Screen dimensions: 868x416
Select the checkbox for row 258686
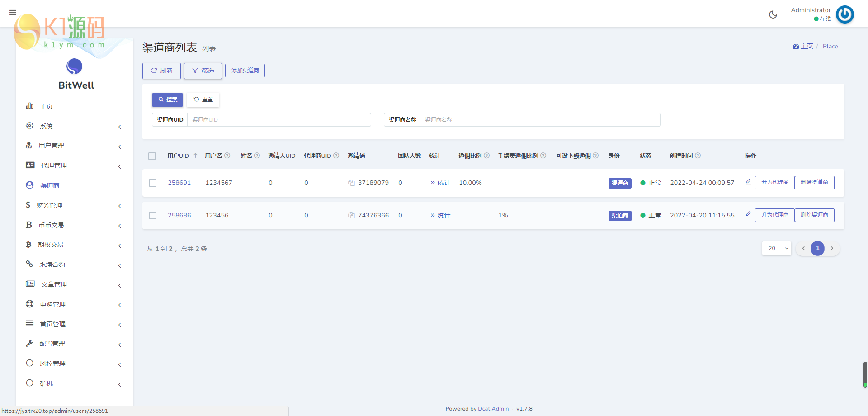pyautogui.click(x=153, y=216)
